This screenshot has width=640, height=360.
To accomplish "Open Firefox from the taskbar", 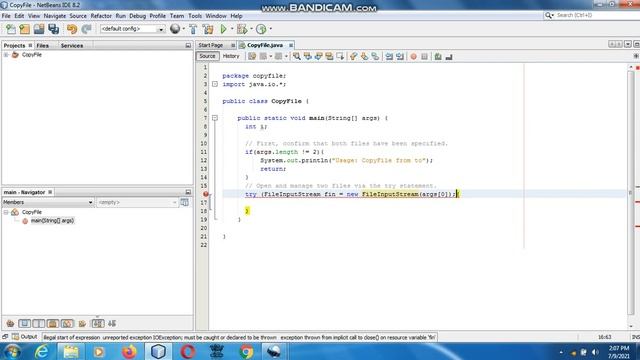I will (129, 351).
